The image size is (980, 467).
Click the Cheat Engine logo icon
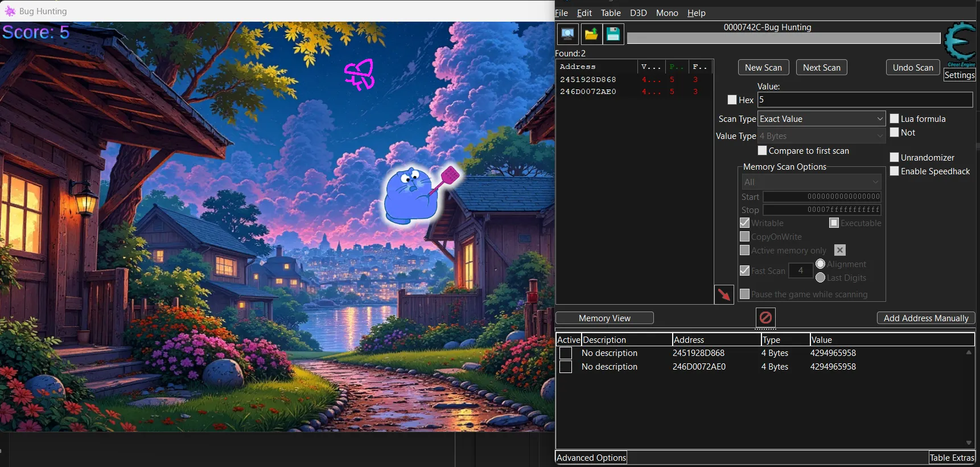point(960,43)
